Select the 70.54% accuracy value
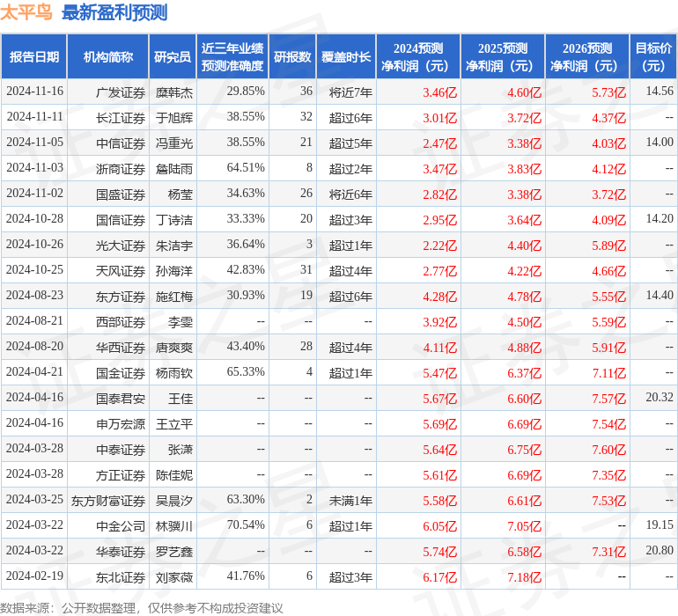678x616 pixels. pyautogui.click(x=246, y=525)
